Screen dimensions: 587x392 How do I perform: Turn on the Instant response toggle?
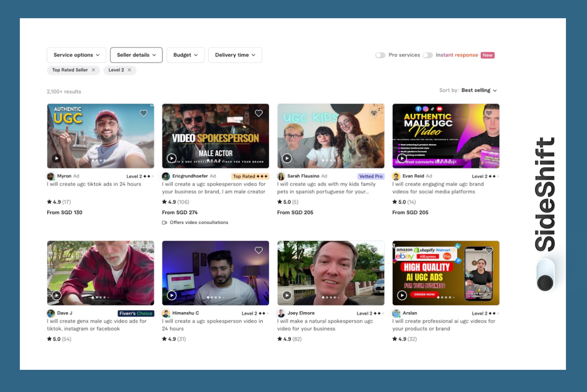coord(428,55)
